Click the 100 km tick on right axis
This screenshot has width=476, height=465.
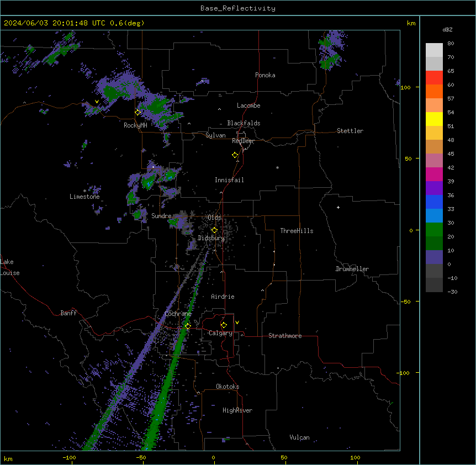pos(405,87)
